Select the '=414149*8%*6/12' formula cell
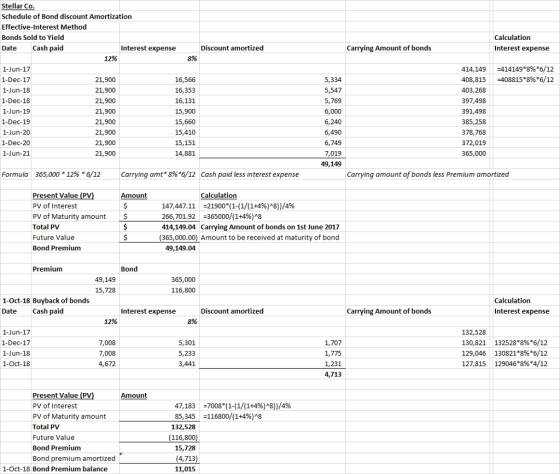The image size is (560, 474). coord(525,69)
